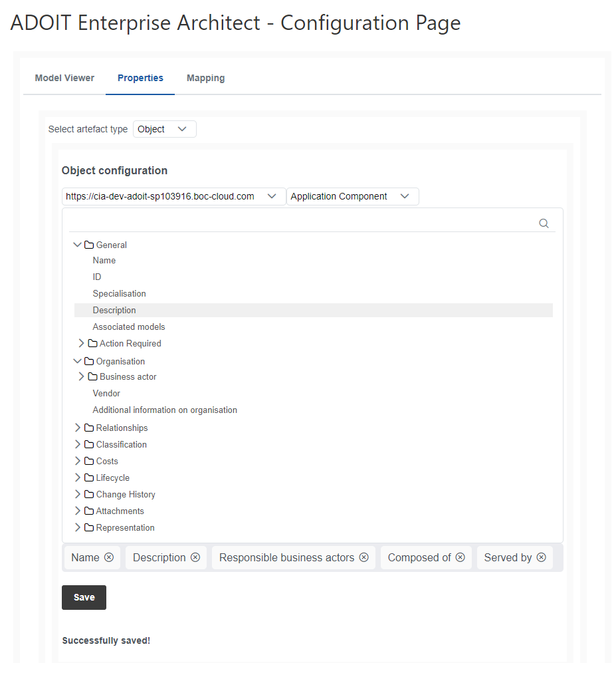Open the artefact type dropdown
This screenshot has height=675, width=616.
(164, 129)
